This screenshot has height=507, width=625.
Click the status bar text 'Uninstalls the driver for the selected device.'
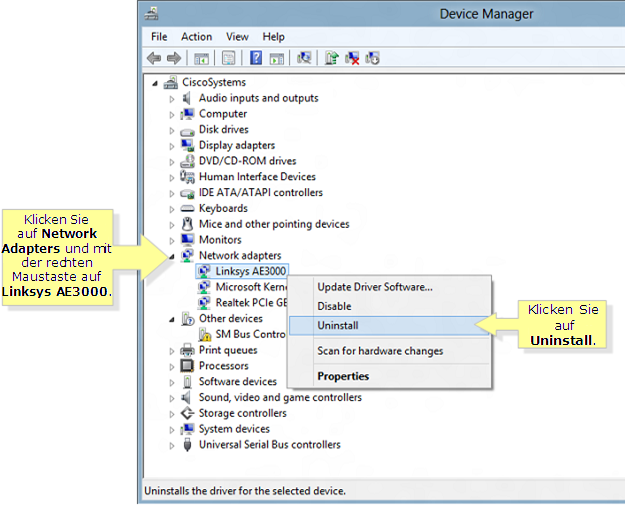(245, 491)
